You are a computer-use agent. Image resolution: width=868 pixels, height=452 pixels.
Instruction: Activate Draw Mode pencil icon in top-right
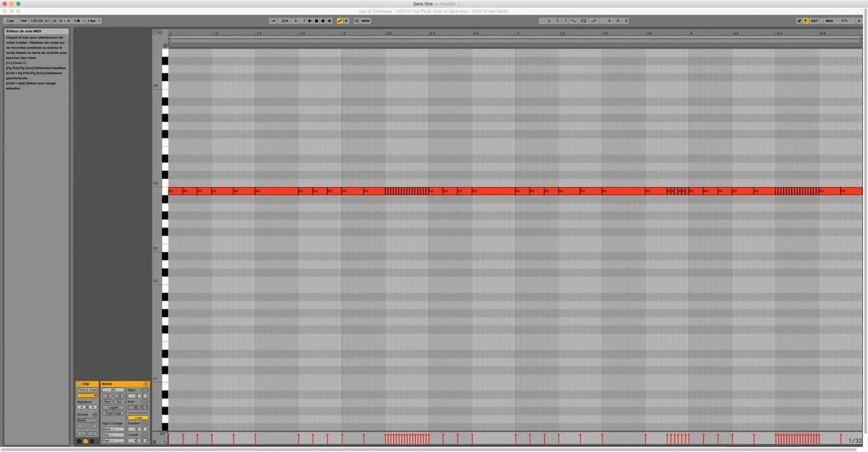tap(799, 21)
